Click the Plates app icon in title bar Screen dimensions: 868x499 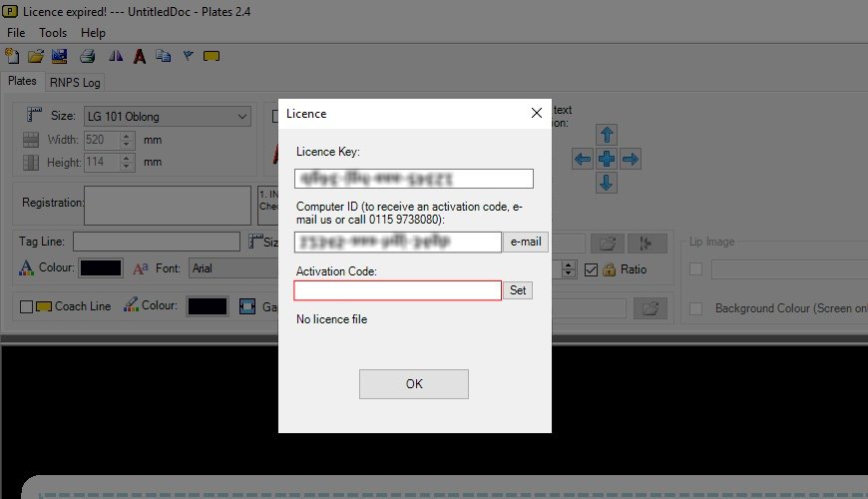point(9,11)
